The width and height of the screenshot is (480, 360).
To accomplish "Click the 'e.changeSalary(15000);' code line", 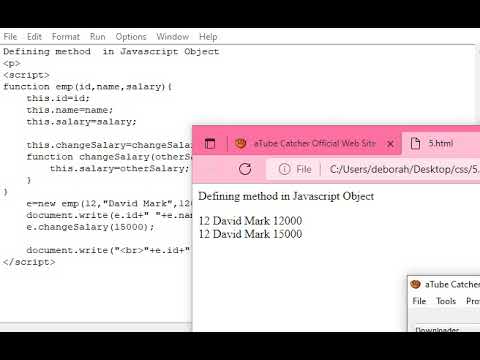I will click(x=90, y=227).
